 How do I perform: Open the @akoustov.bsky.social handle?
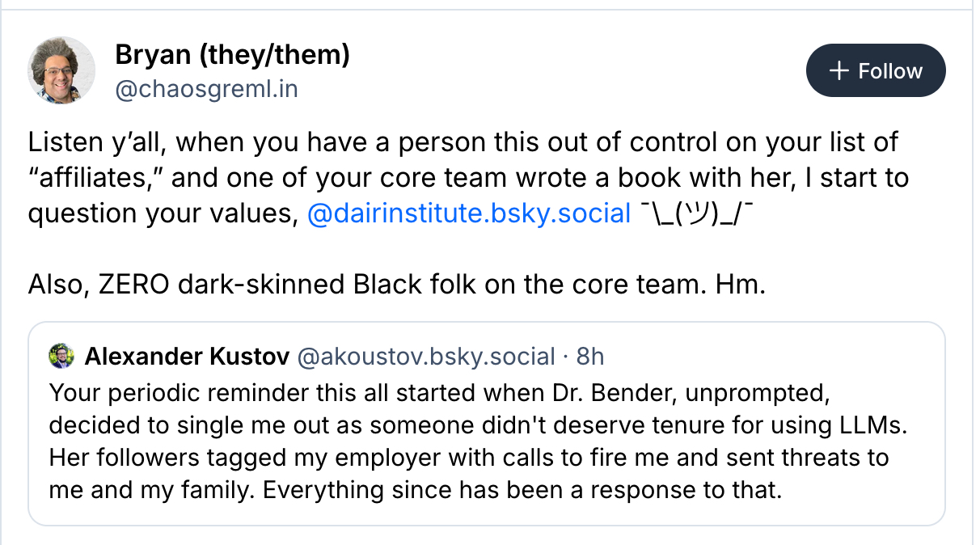click(426, 356)
